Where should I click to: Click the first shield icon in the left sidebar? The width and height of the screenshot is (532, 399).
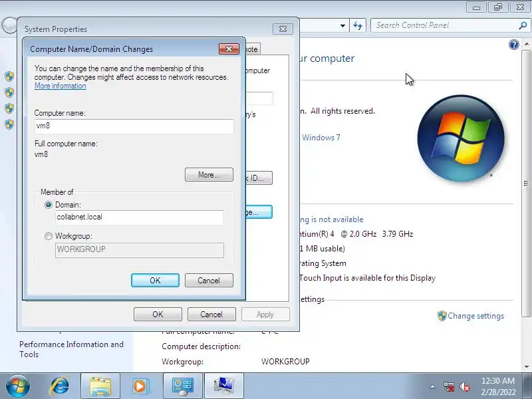point(9,76)
